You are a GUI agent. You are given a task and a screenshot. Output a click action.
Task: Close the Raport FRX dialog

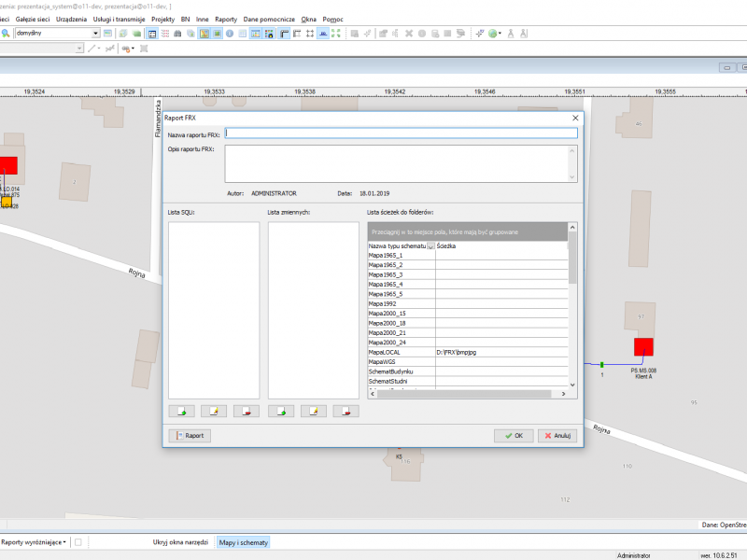(575, 119)
